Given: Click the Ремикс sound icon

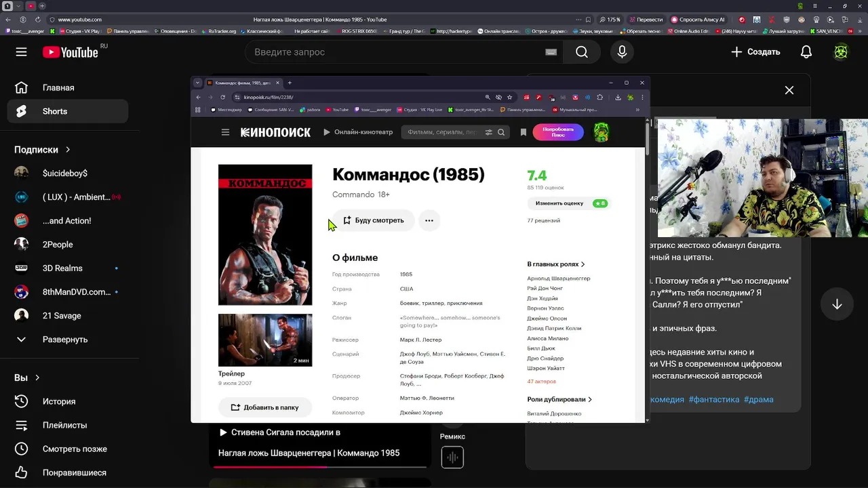Looking at the screenshot, I should point(452,457).
